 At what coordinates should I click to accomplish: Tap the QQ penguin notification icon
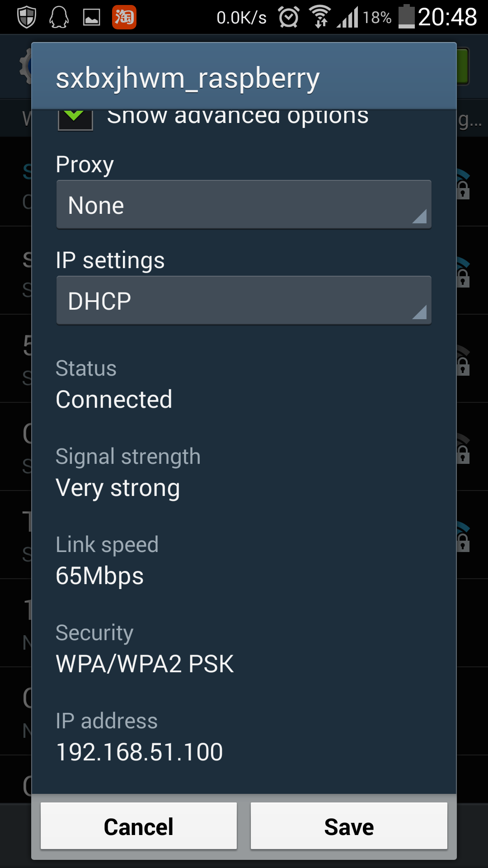[59, 17]
